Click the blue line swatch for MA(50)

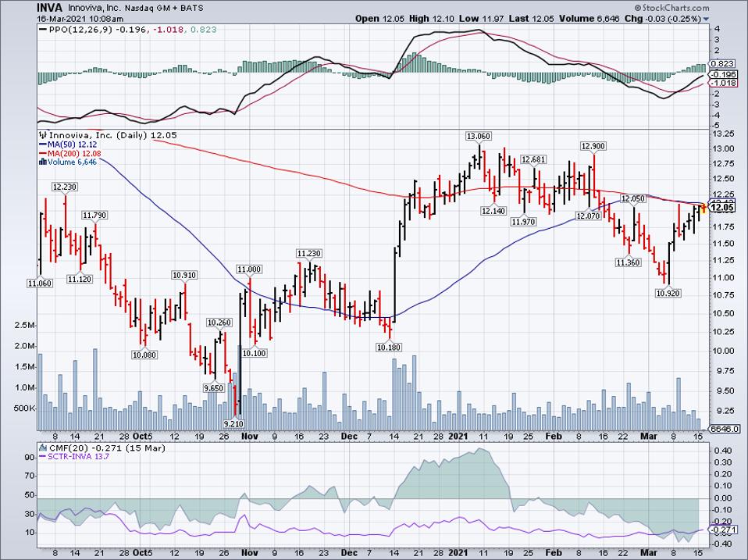(x=43, y=144)
